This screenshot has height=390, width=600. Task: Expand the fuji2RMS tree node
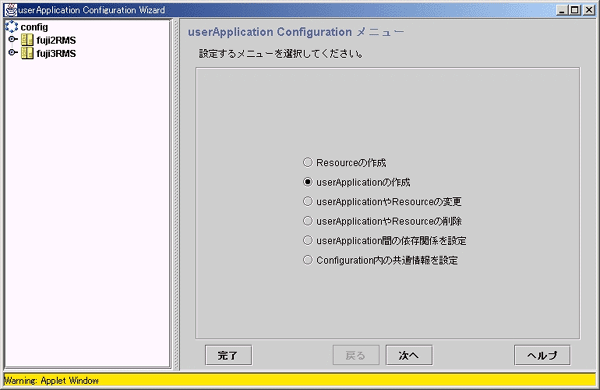13,39
